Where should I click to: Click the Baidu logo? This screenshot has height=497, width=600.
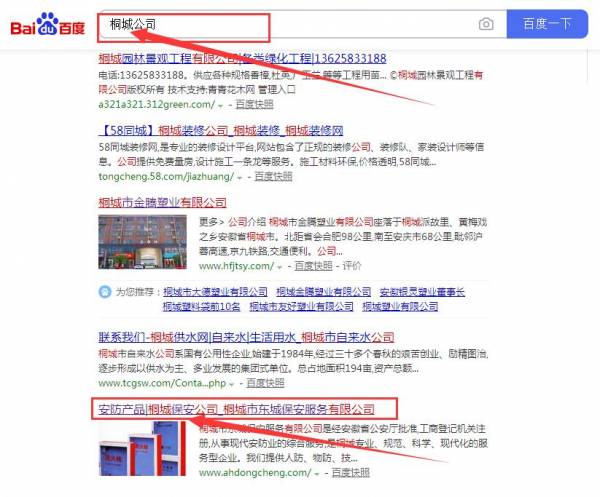click(x=47, y=24)
